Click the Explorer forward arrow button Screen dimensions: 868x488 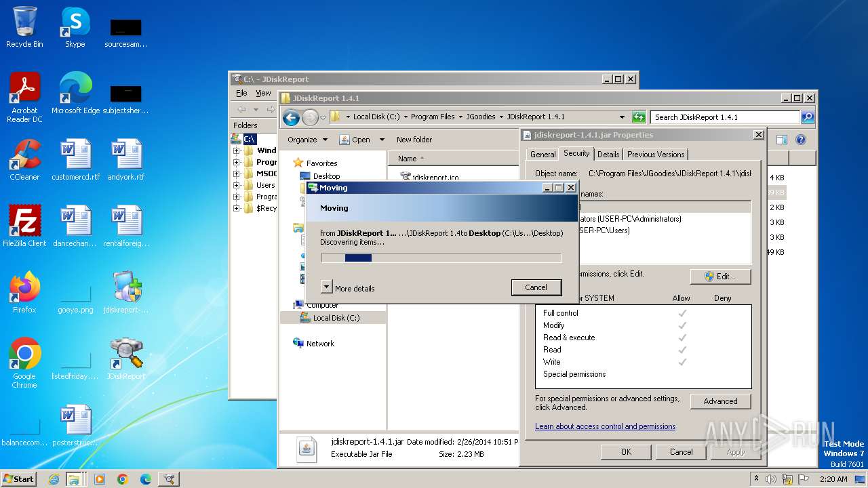click(310, 117)
